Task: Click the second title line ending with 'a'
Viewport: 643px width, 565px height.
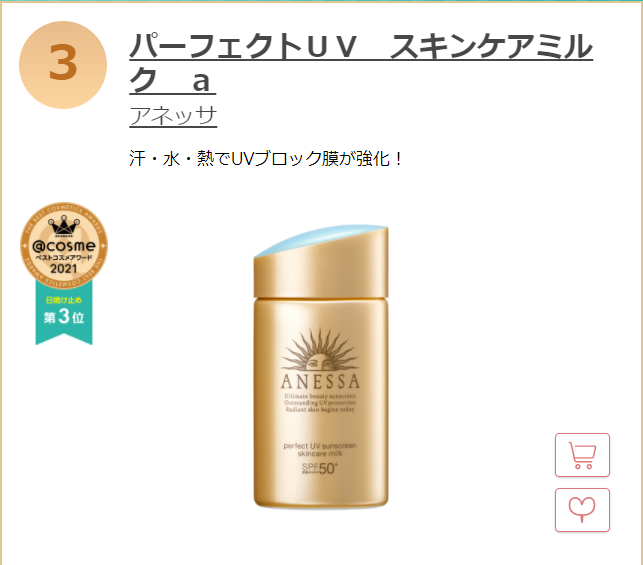Action: click(173, 80)
